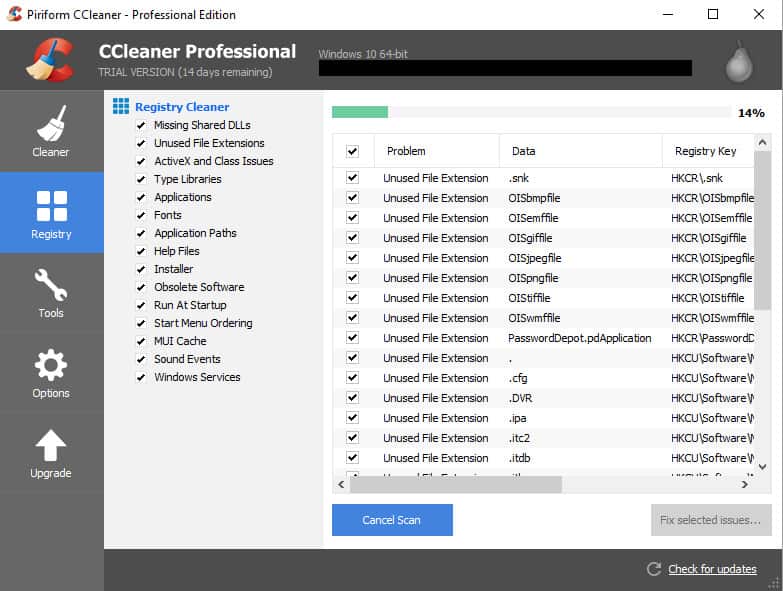
Task: Uncheck the .snk result row checkbox
Action: click(x=353, y=178)
